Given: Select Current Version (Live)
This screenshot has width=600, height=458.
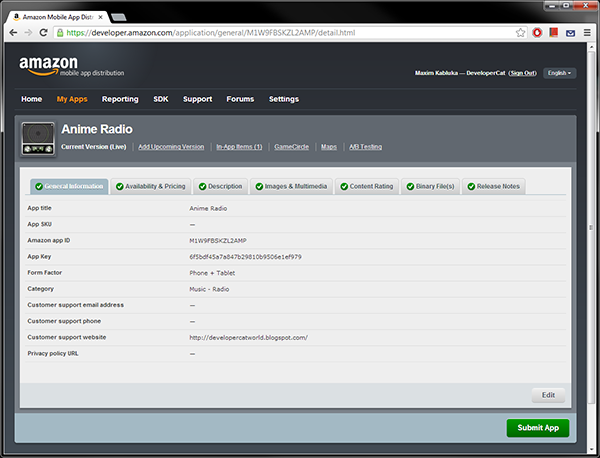Looking at the screenshot, I should 94,147.
